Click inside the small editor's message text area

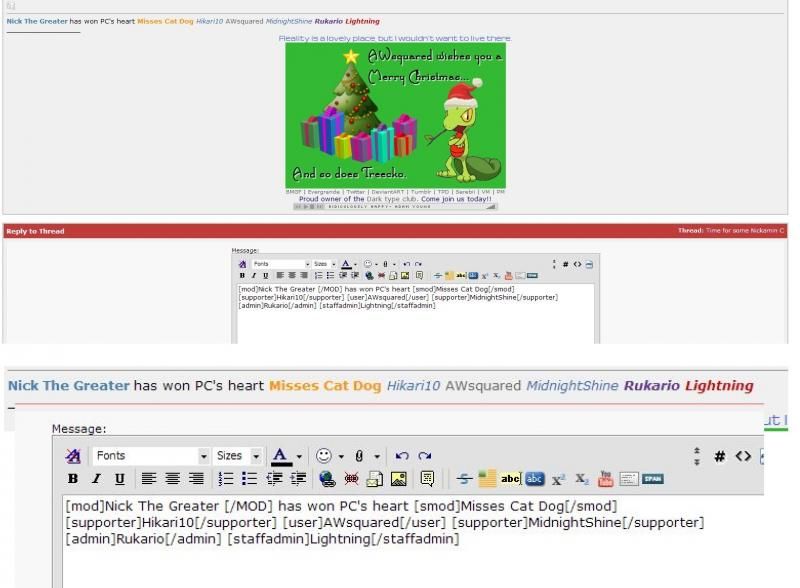[415, 314]
